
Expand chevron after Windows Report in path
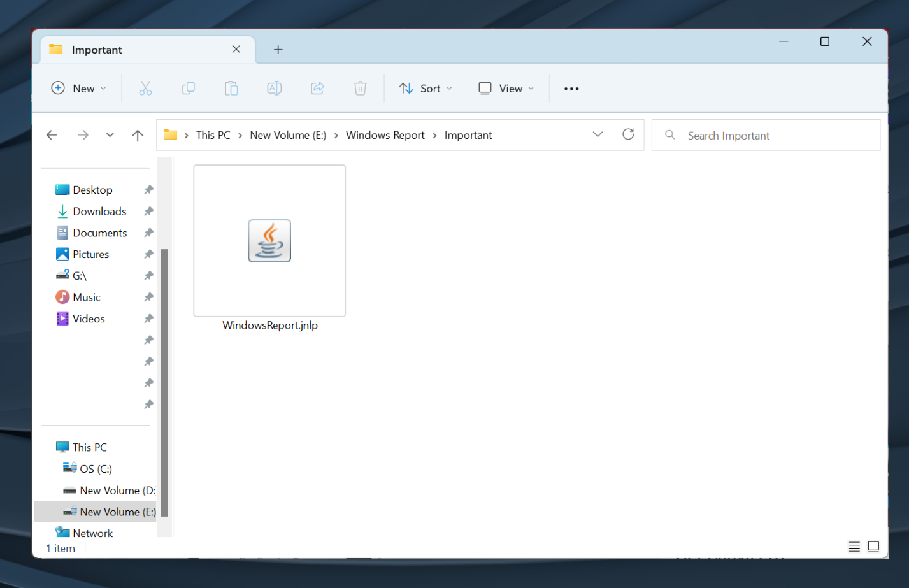click(434, 136)
